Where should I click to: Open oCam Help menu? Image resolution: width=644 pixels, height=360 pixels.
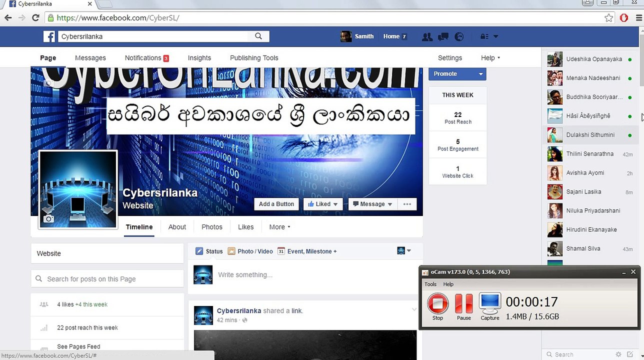coord(448,284)
